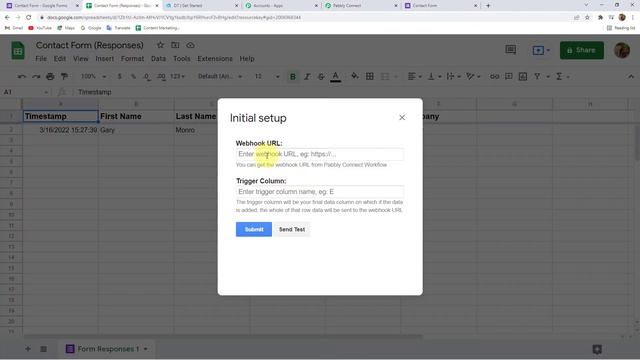Open the Edit menu

pos(60,59)
